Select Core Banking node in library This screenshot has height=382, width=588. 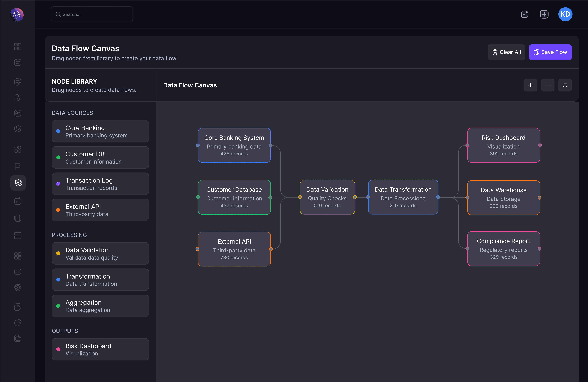pyautogui.click(x=100, y=131)
